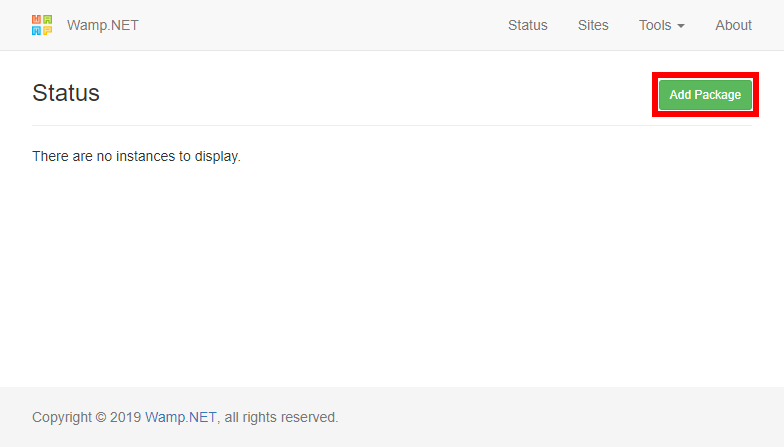The height and width of the screenshot is (447, 784).
Task: Go to the Status nav item
Action: click(x=528, y=25)
